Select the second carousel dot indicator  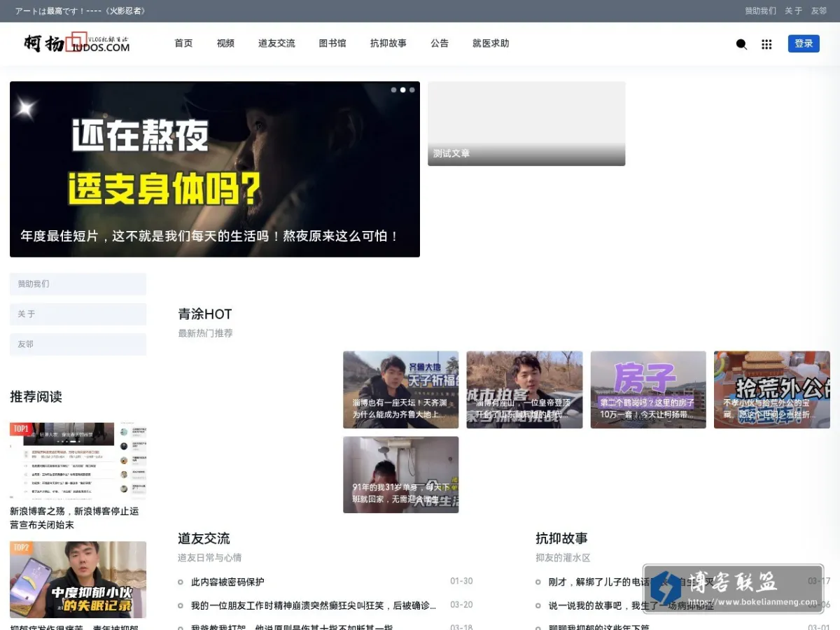point(402,90)
